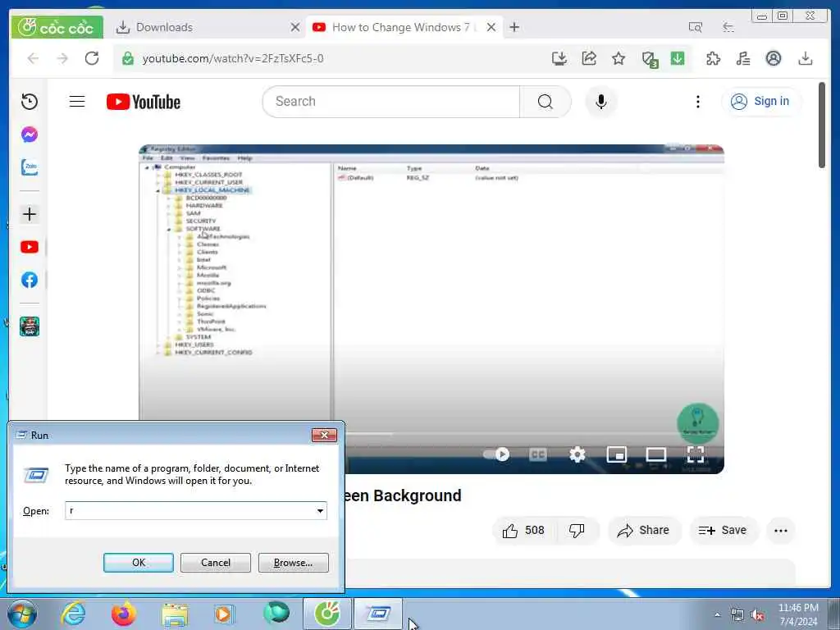Launch Internet Explorer from the taskbar

click(73, 614)
